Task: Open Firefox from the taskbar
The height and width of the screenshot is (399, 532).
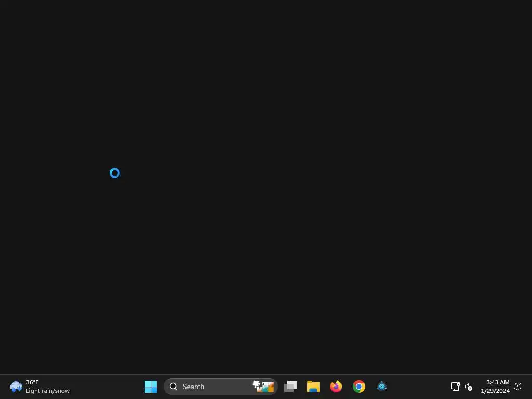Action: (336, 387)
